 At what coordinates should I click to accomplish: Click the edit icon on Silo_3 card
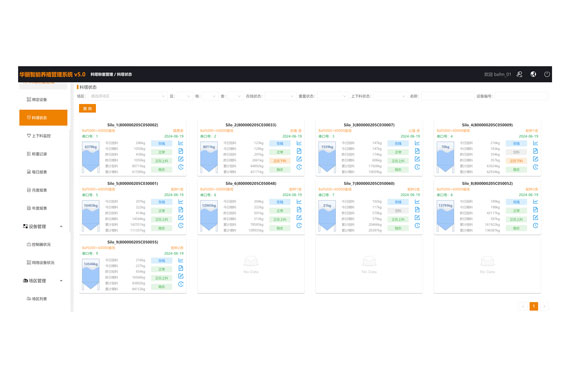(x=417, y=159)
